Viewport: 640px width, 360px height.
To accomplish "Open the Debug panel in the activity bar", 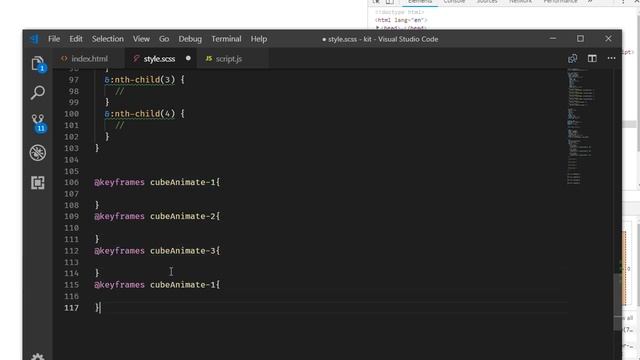I will [38, 153].
